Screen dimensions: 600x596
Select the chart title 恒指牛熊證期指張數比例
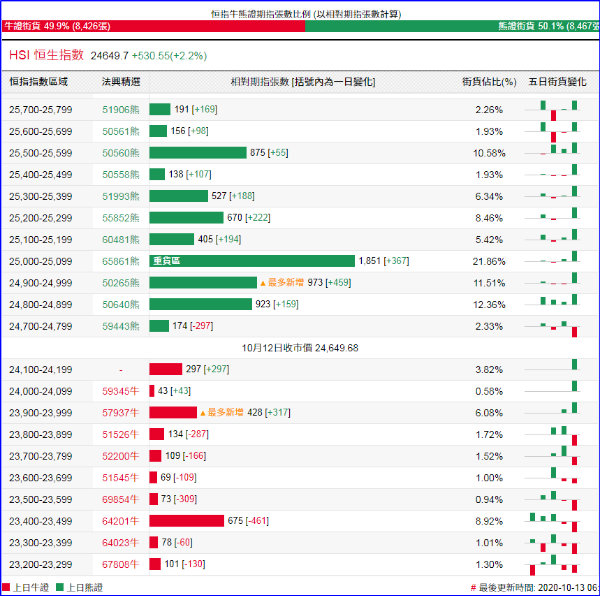(261, 14)
